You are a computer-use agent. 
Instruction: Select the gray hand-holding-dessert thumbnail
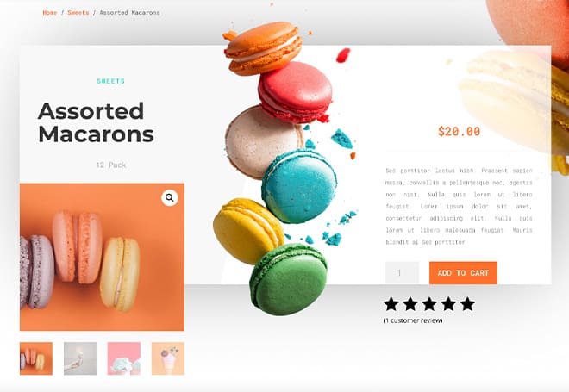pyautogui.click(x=80, y=358)
